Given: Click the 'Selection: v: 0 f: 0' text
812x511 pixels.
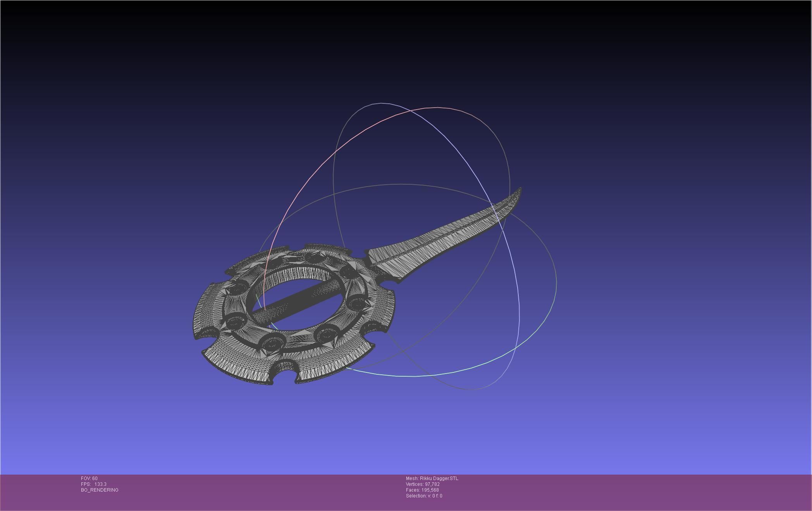Looking at the screenshot, I should pyautogui.click(x=424, y=496).
